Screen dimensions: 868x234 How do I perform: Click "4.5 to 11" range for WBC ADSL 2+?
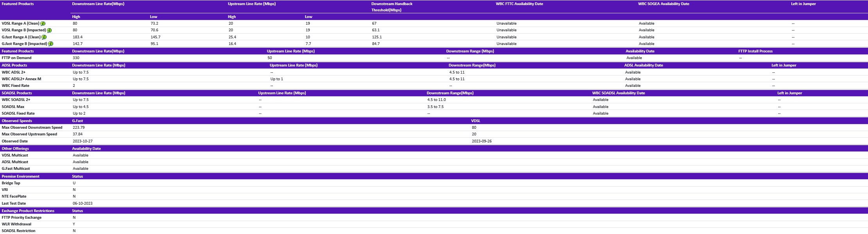(457, 72)
